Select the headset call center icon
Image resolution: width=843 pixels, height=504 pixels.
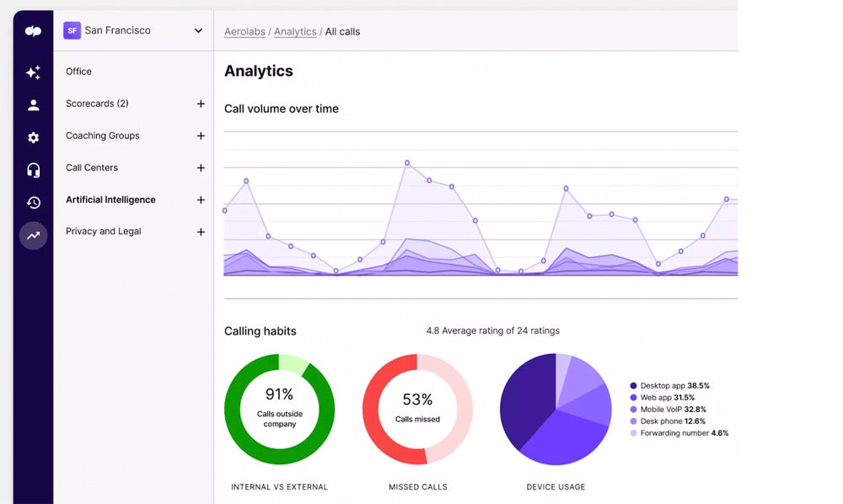click(33, 170)
